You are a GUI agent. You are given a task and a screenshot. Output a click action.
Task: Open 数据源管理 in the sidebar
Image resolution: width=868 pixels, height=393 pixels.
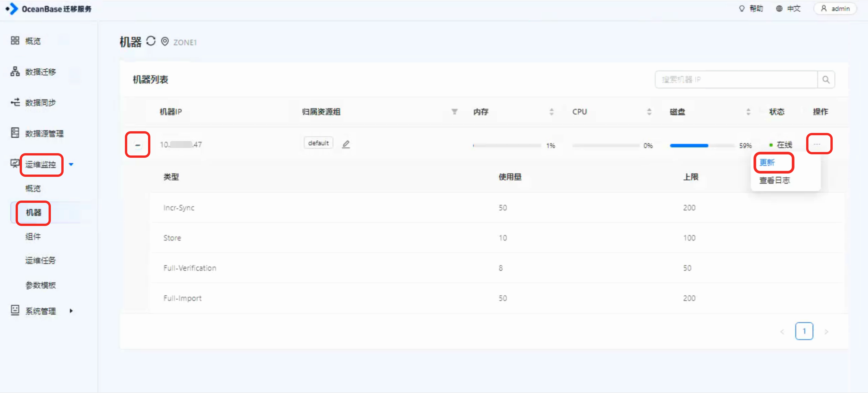point(44,133)
